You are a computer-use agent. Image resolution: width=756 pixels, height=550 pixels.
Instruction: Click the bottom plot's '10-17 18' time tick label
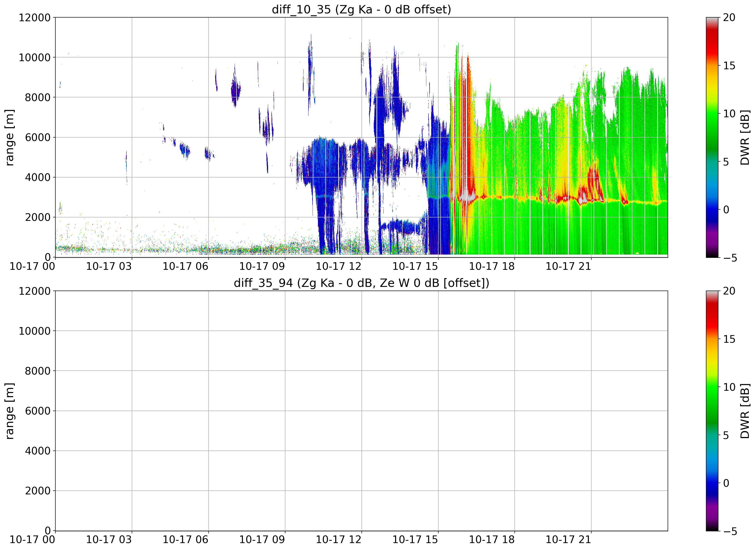[492, 540]
